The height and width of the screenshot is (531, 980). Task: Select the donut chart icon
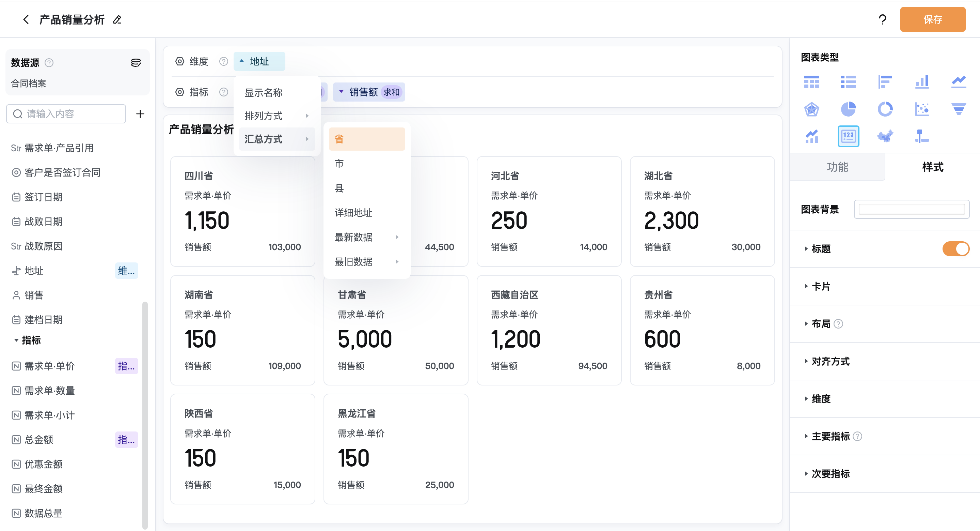pos(885,109)
